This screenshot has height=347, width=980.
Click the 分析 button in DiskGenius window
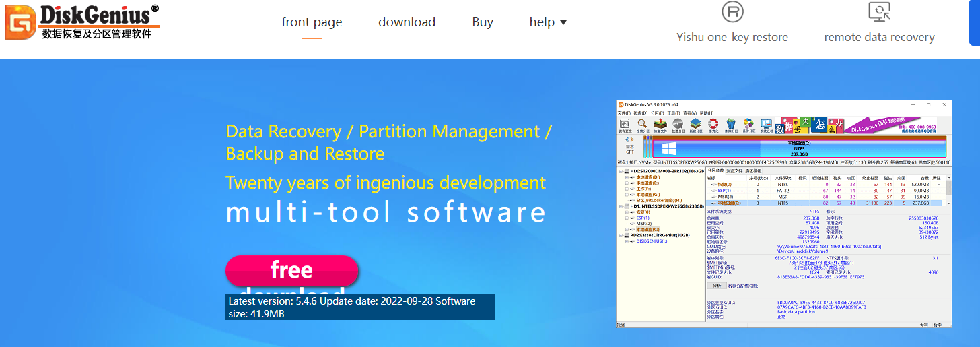(717, 286)
